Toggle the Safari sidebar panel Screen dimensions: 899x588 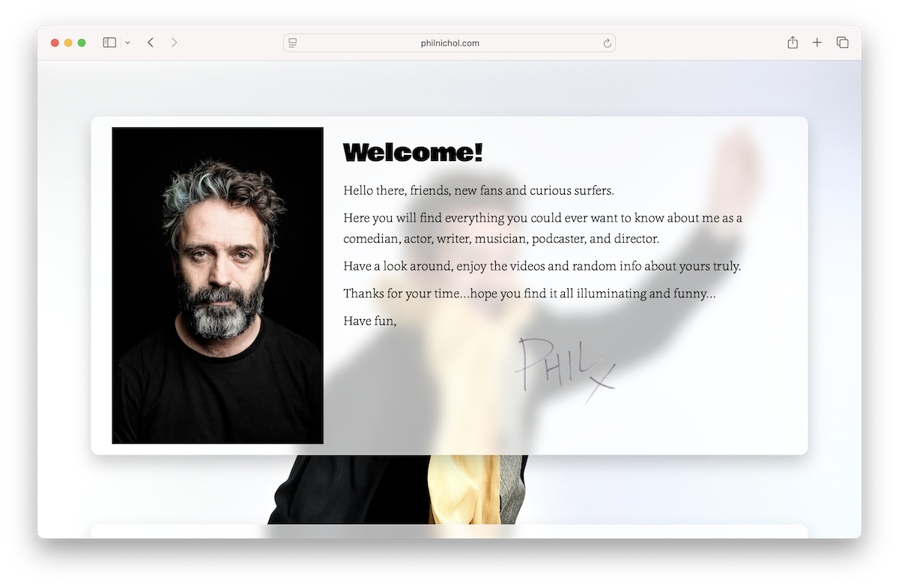coord(109,43)
